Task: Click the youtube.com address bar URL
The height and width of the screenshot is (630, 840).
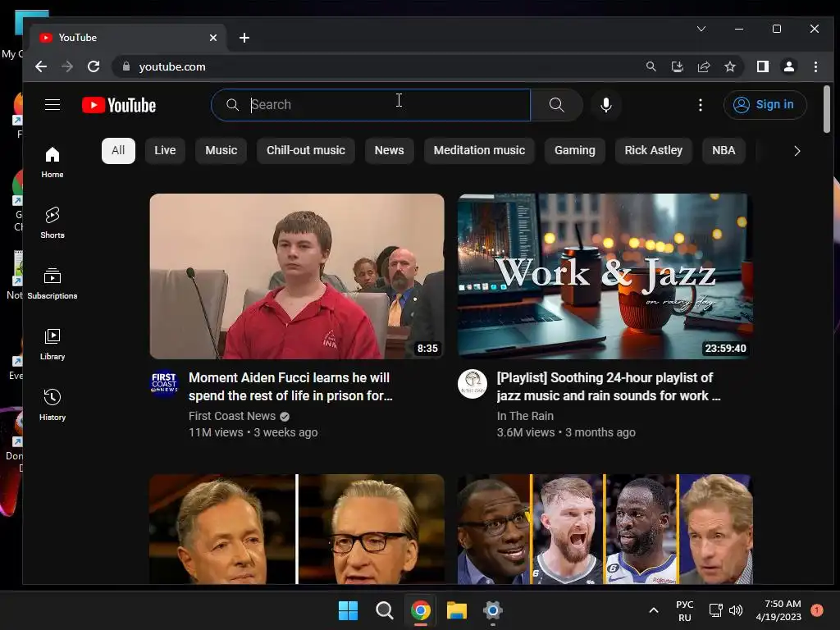Action: (x=172, y=66)
